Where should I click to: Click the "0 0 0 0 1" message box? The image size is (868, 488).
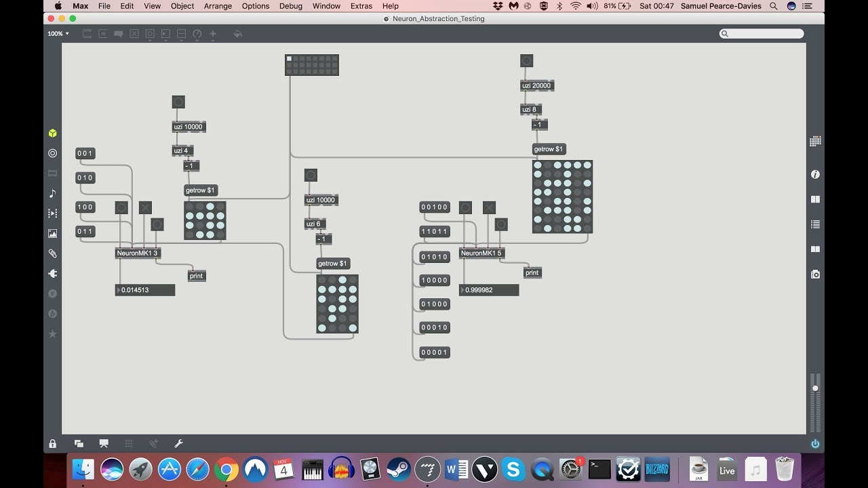[435, 352]
